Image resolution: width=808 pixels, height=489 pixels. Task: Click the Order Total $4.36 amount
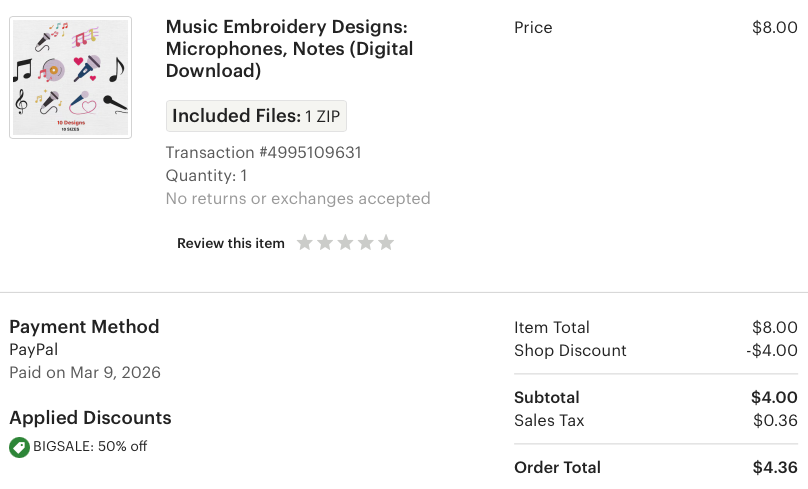pyautogui.click(x=775, y=468)
